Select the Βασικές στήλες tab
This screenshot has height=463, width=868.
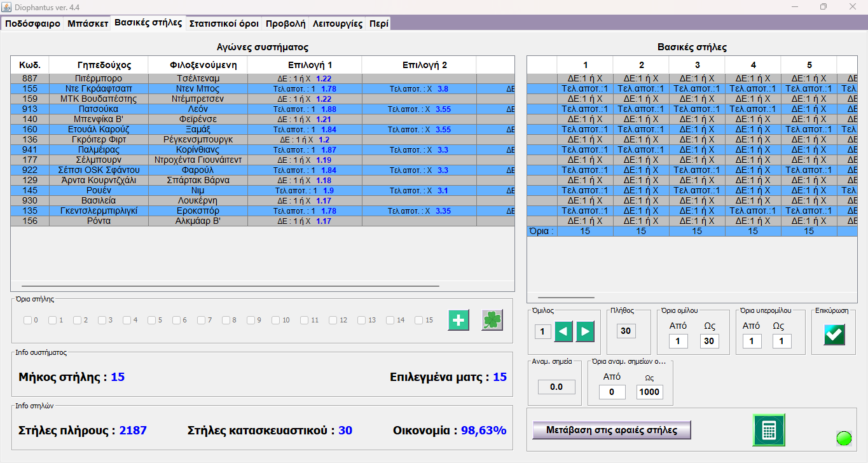(x=148, y=23)
